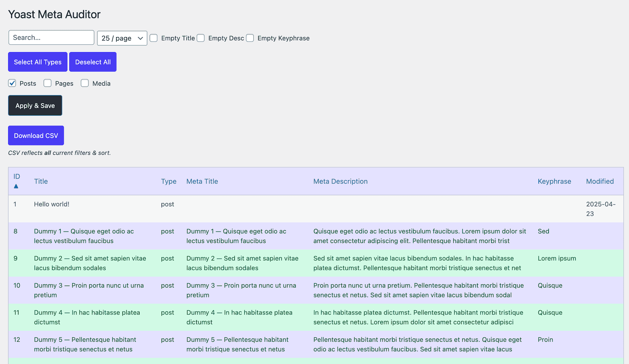Click the ID ascending sort arrow

coord(16,186)
